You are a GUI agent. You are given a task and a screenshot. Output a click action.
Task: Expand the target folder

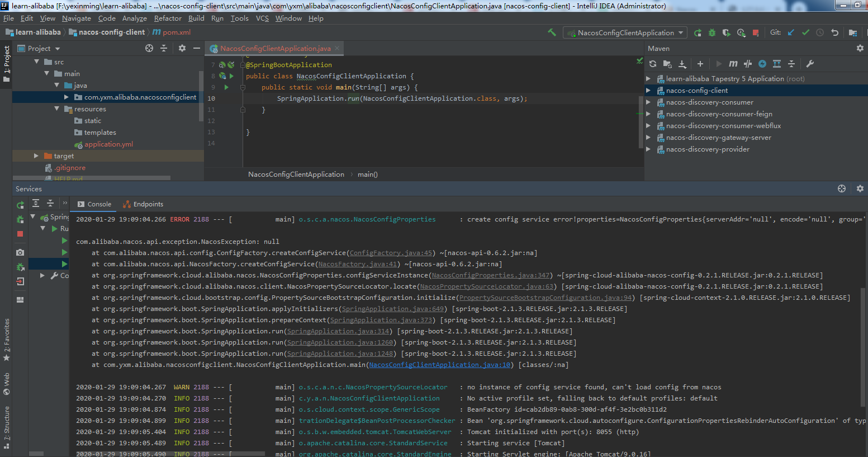(36, 156)
